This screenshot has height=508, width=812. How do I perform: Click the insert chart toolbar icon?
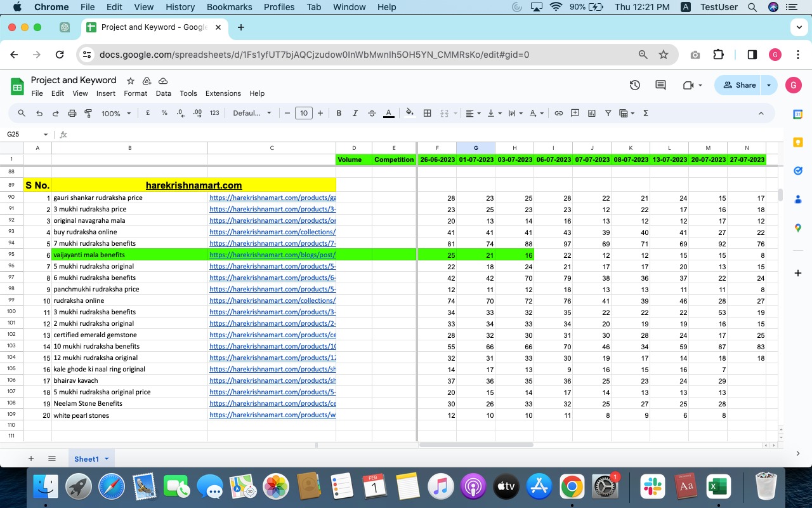[592, 113]
